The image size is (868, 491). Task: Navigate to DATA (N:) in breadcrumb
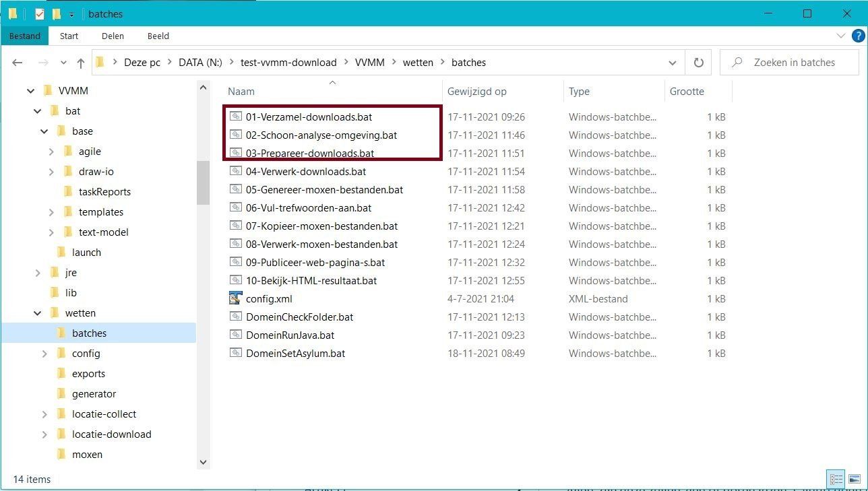click(x=200, y=63)
